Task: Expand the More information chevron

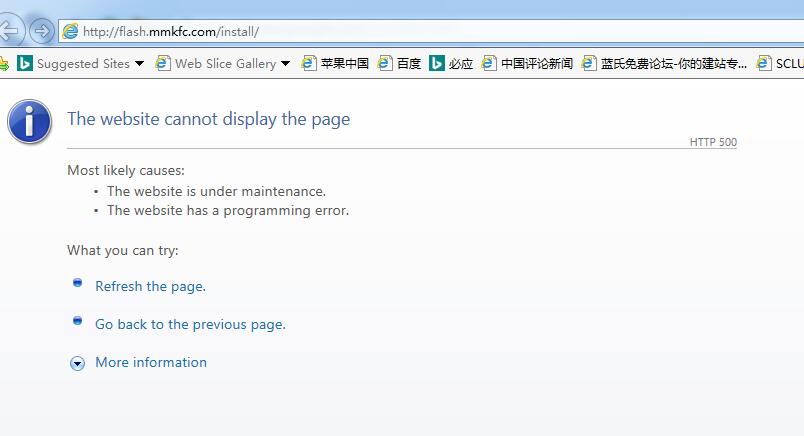Action: point(77,363)
